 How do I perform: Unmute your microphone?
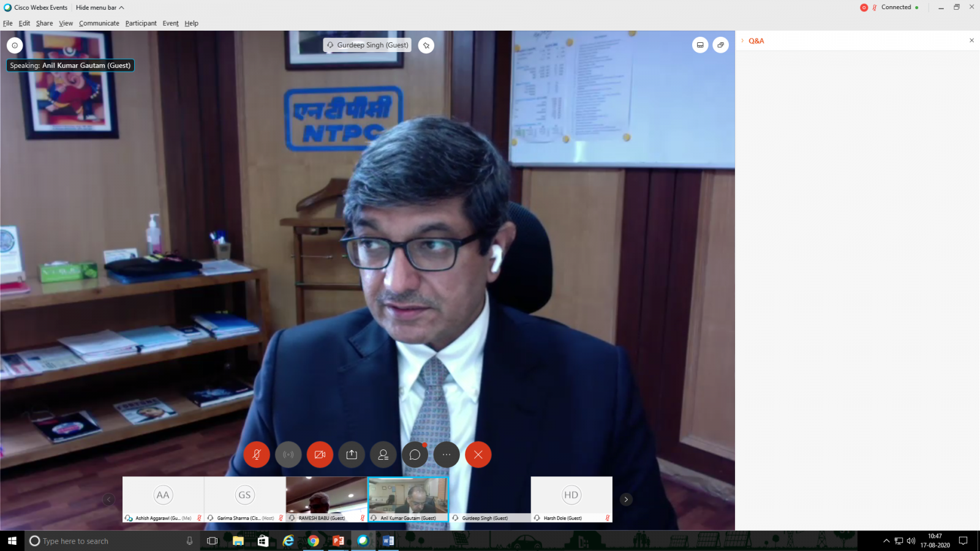pyautogui.click(x=257, y=454)
